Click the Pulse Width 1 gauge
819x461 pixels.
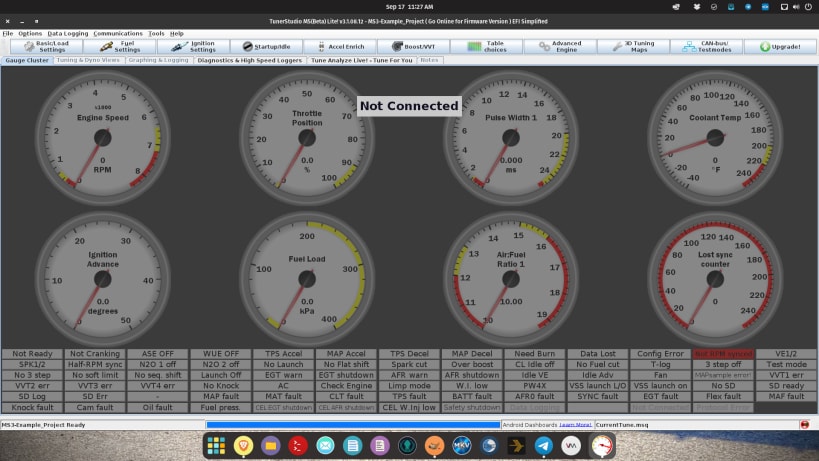coord(511,138)
